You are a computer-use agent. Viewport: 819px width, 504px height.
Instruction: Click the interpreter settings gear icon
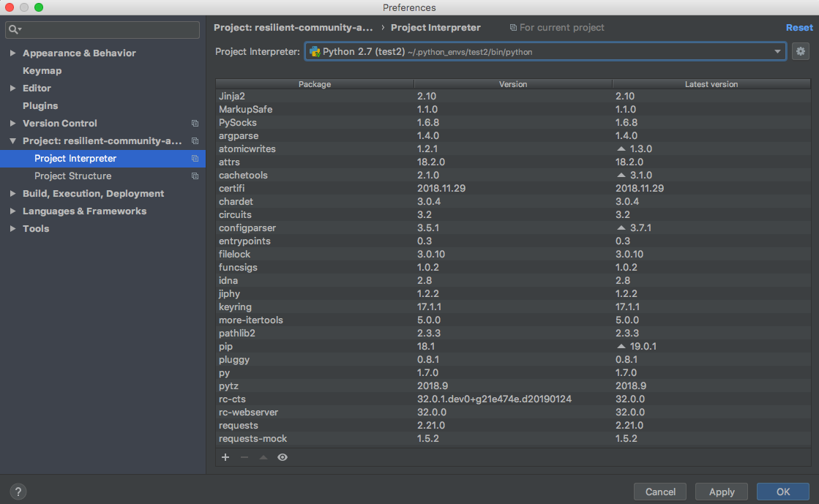tap(800, 51)
